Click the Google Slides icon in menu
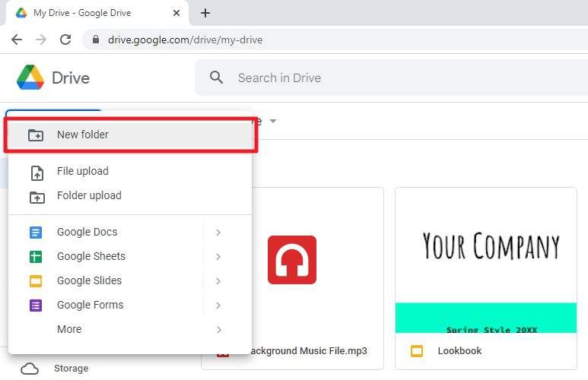 click(36, 281)
